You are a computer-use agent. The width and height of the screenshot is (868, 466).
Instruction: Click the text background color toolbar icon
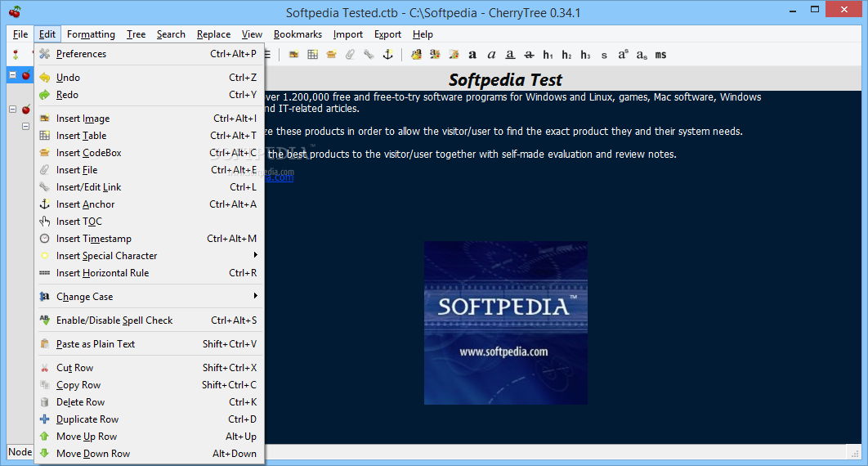point(435,54)
